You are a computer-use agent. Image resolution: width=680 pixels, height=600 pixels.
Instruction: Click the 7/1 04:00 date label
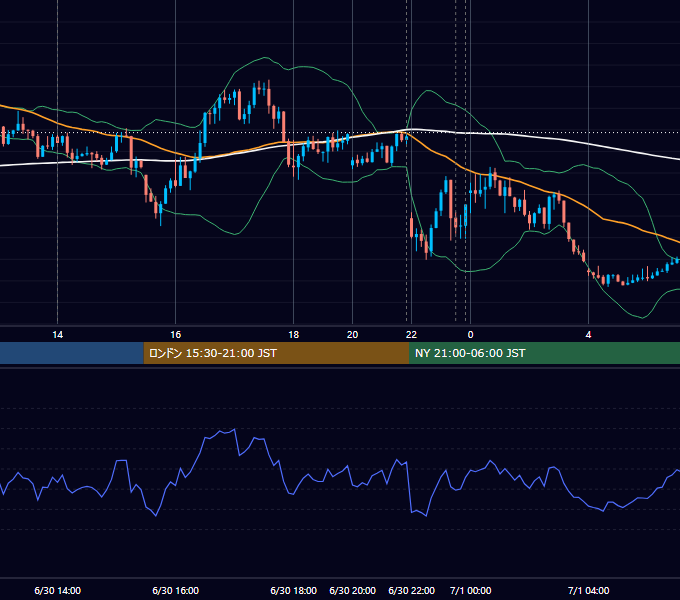(x=588, y=590)
